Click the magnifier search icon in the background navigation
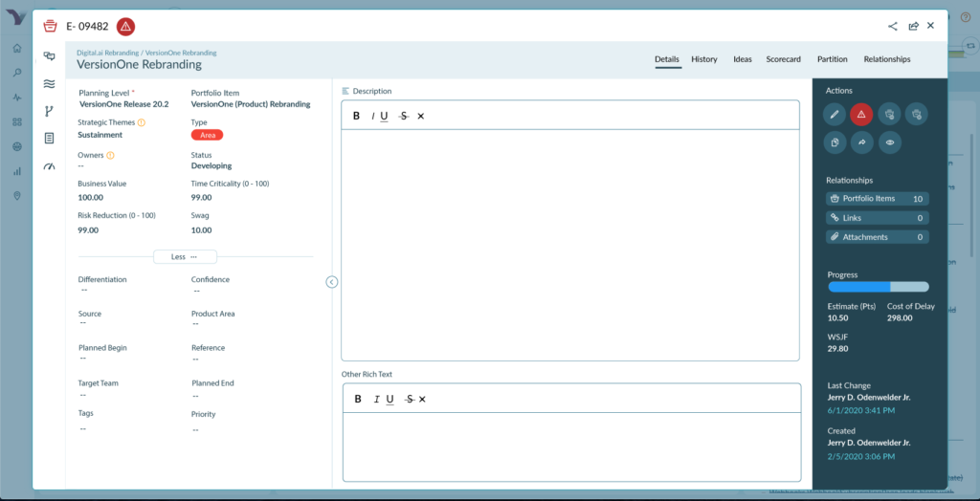Image resolution: width=980 pixels, height=501 pixels. [x=17, y=73]
